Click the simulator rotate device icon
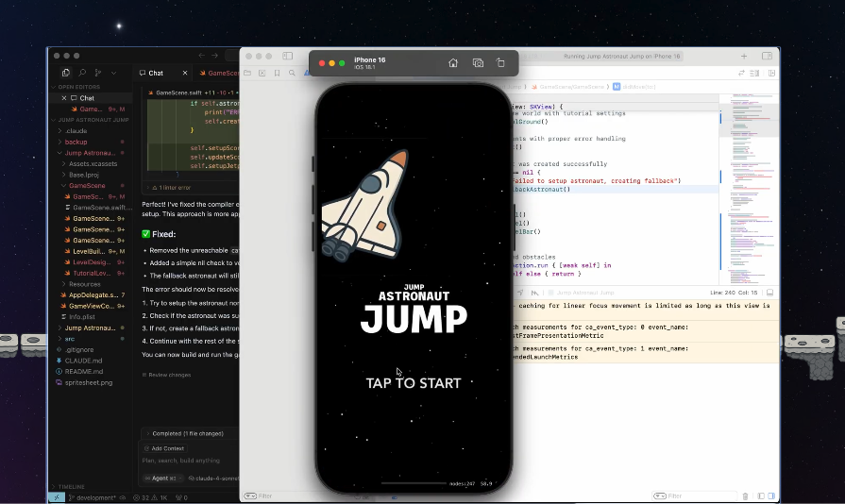845x504 pixels. pos(500,63)
